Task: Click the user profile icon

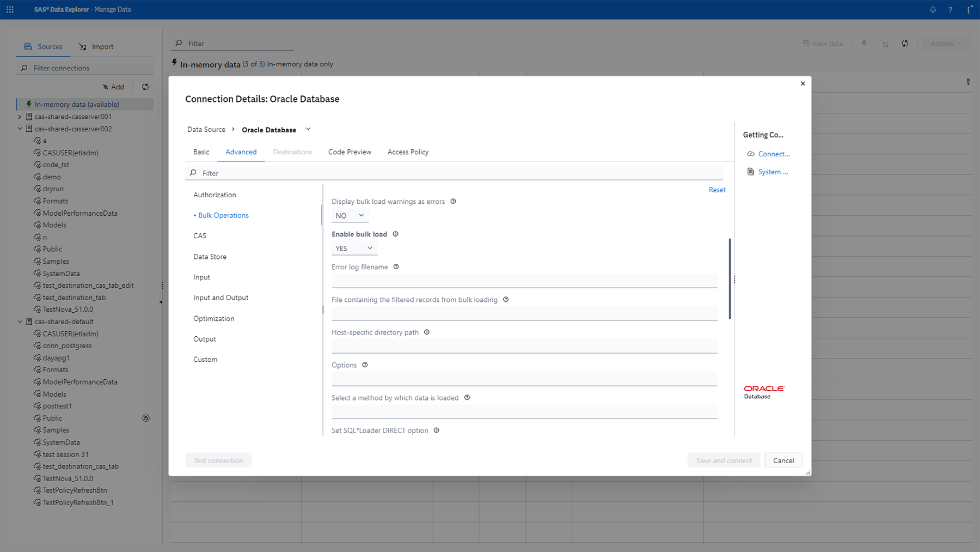Action: point(969,9)
